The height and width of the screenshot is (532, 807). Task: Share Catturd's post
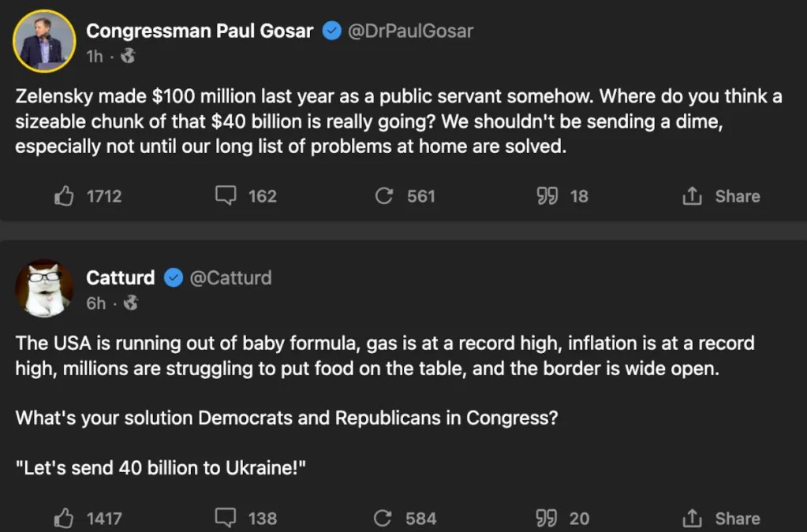point(721,518)
